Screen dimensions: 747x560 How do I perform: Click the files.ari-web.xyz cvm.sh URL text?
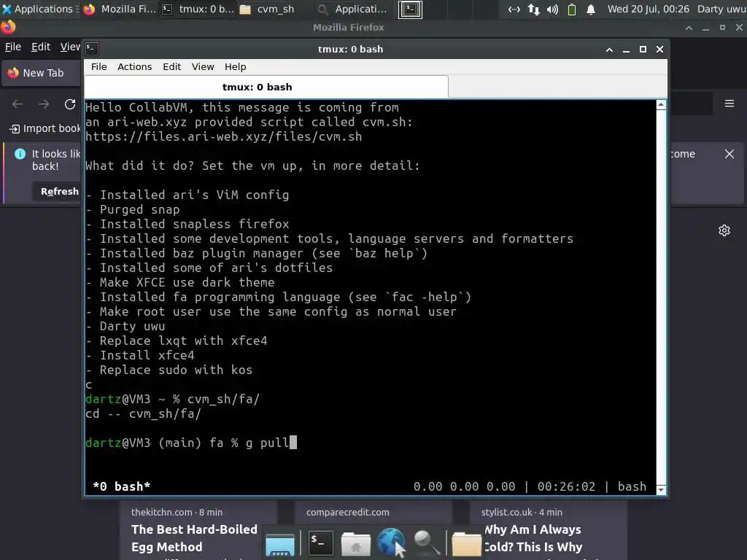point(223,136)
